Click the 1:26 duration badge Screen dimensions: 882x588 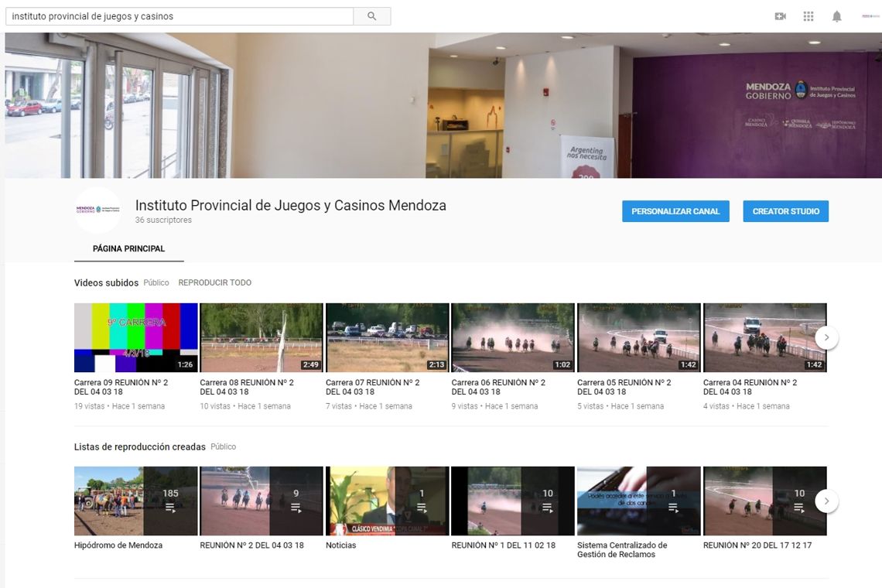185,364
